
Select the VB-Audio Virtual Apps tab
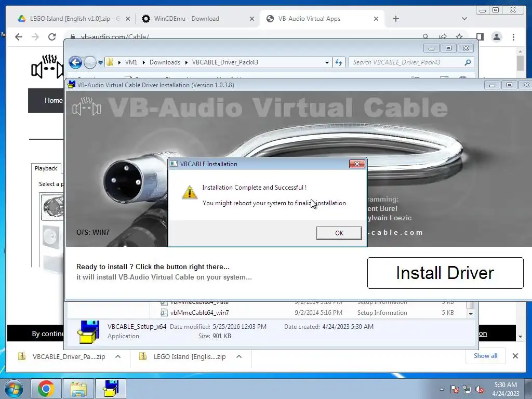pos(309,19)
